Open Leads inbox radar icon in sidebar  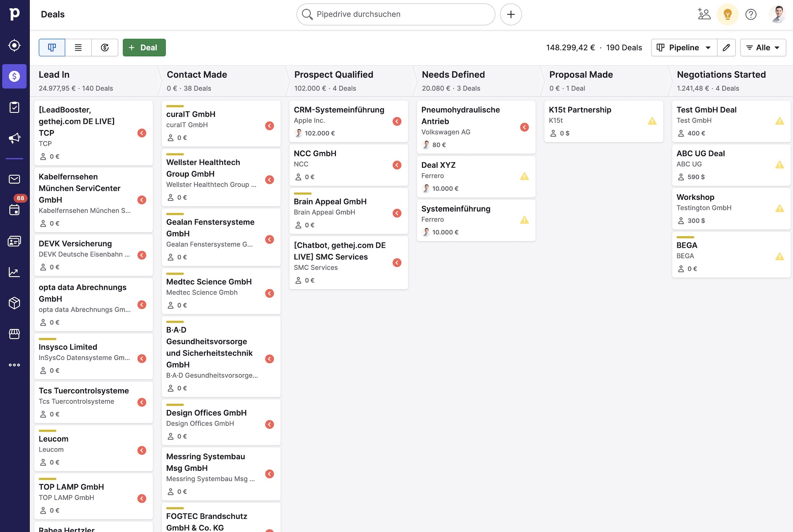tap(14, 45)
